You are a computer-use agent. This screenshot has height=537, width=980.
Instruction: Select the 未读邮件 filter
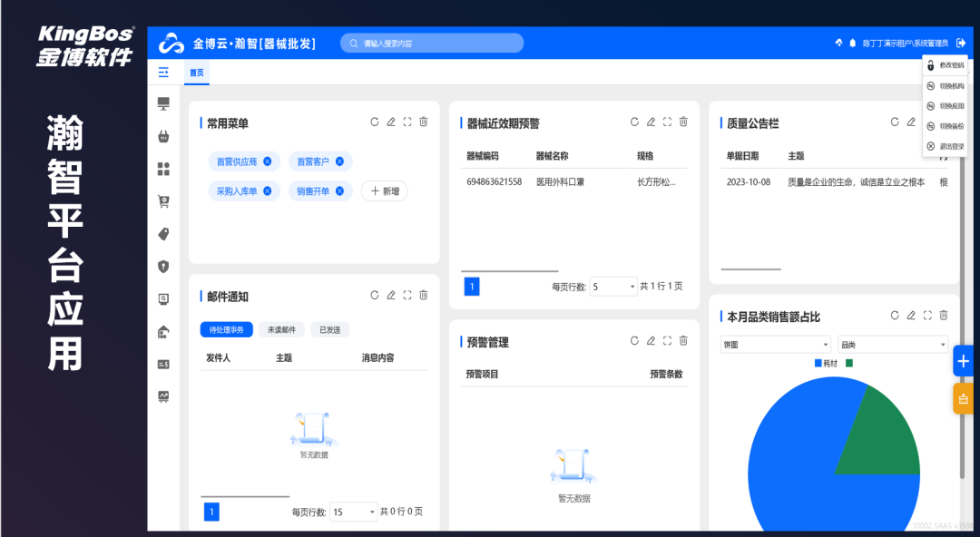pyautogui.click(x=281, y=330)
